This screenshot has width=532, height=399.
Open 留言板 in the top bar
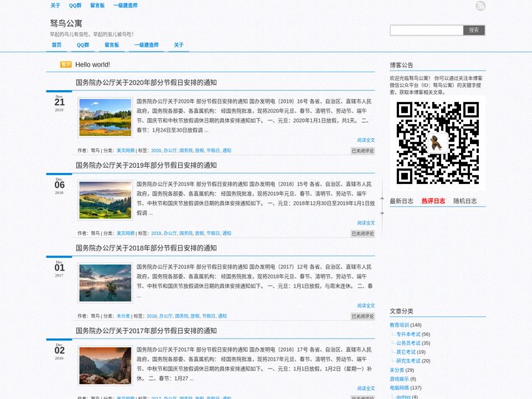click(x=98, y=5)
